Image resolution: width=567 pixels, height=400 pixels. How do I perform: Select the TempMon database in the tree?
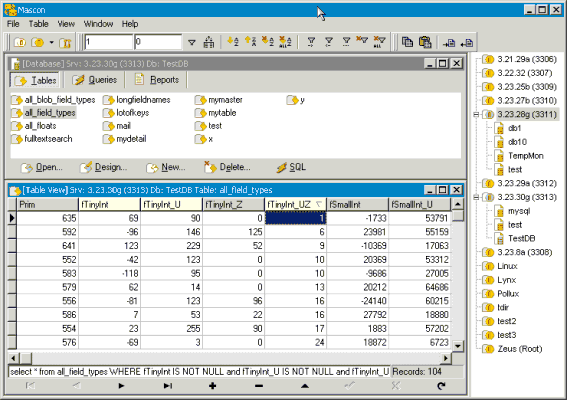click(x=526, y=156)
